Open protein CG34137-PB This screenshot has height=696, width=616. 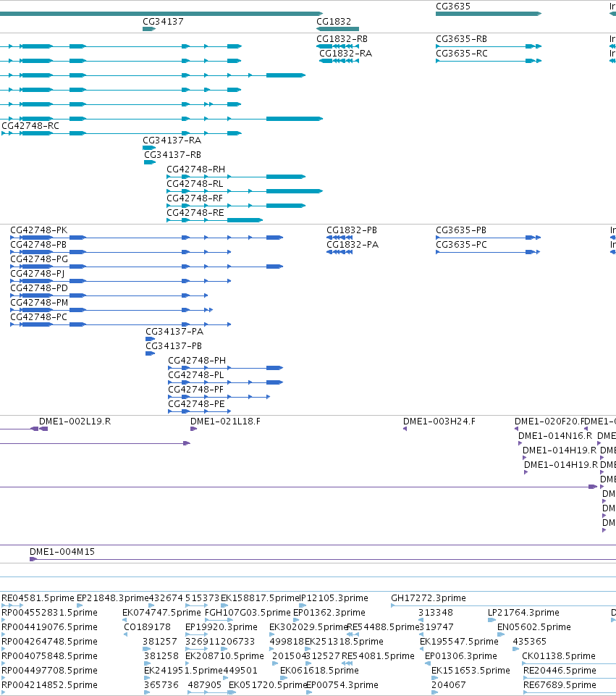(x=174, y=346)
